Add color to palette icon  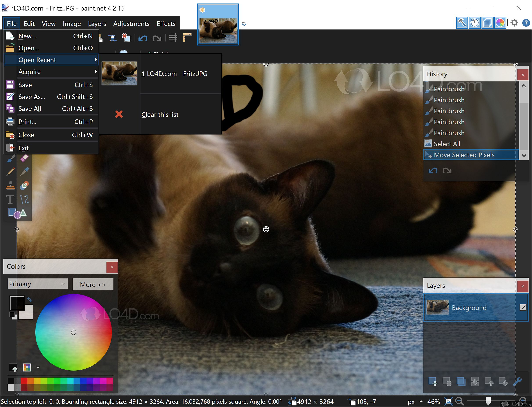pyautogui.click(x=13, y=367)
